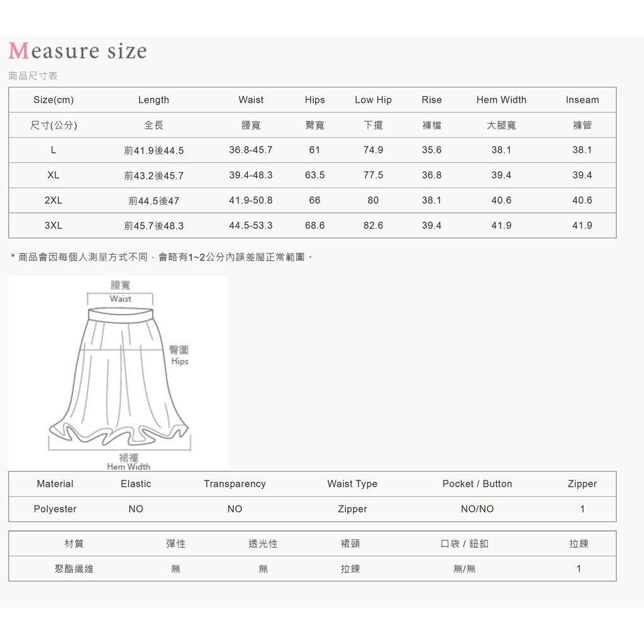This screenshot has height=644, width=644.
Task: Click the hips value 63.5
Action: click(314, 175)
